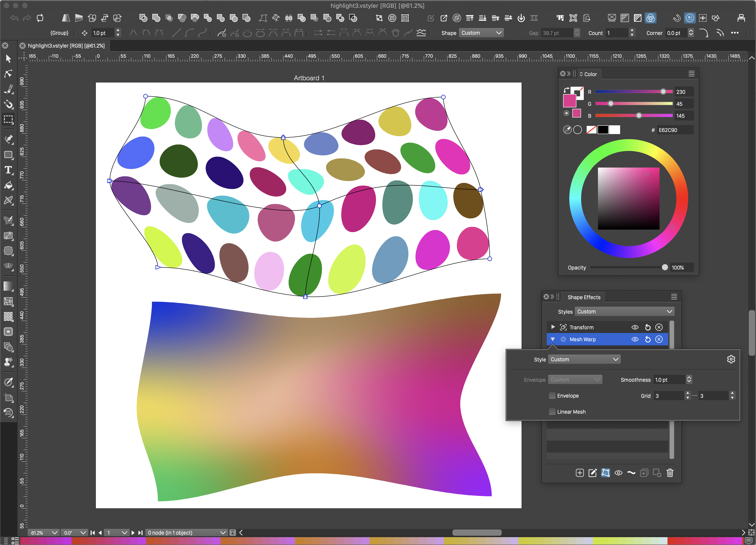The image size is (756, 545).
Task: Enable the Linear Mesh checkbox
Action: [x=552, y=412]
